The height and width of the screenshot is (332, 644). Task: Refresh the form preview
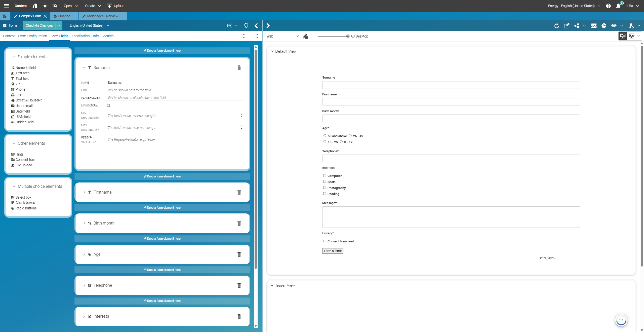pos(556,25)
